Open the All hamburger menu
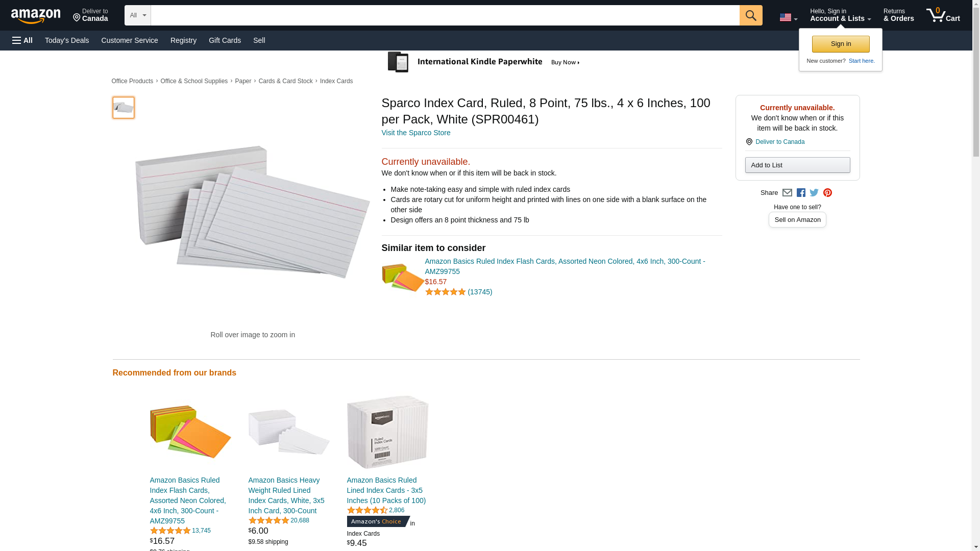 [x=22, y=40]
